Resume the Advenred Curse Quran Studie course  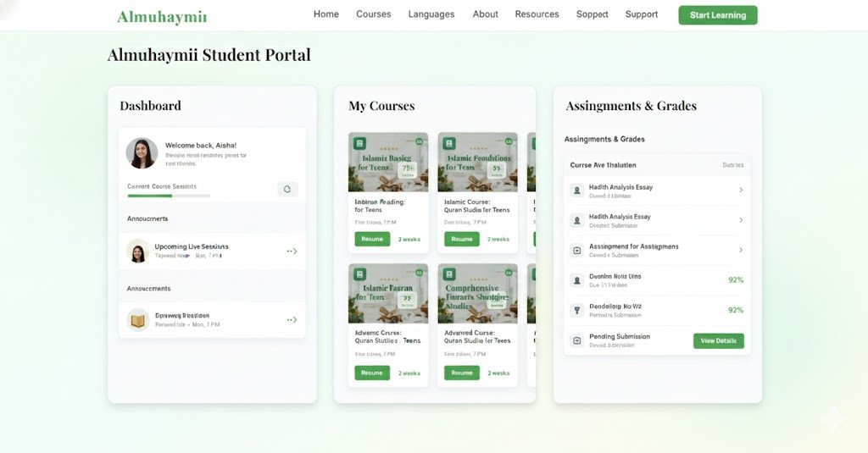462,373
